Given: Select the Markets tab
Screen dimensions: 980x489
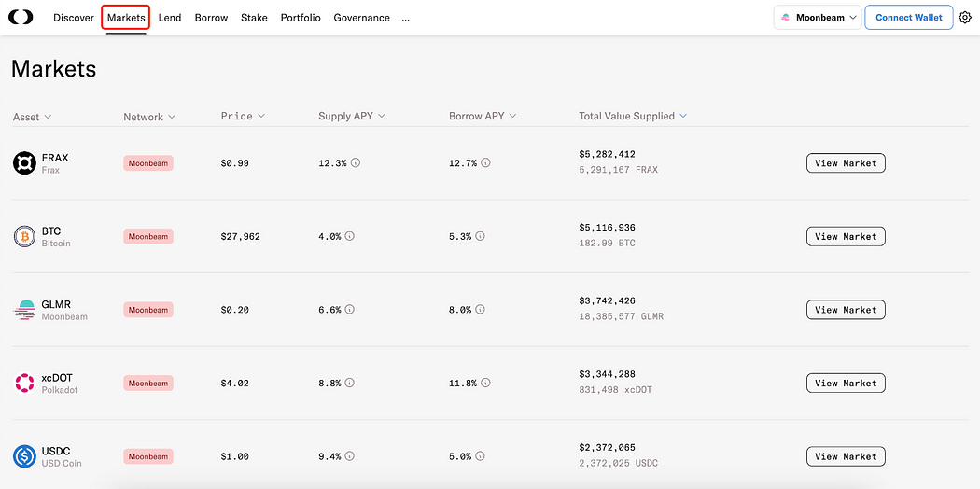Looking at the screenshot, I should coord(126,18).
